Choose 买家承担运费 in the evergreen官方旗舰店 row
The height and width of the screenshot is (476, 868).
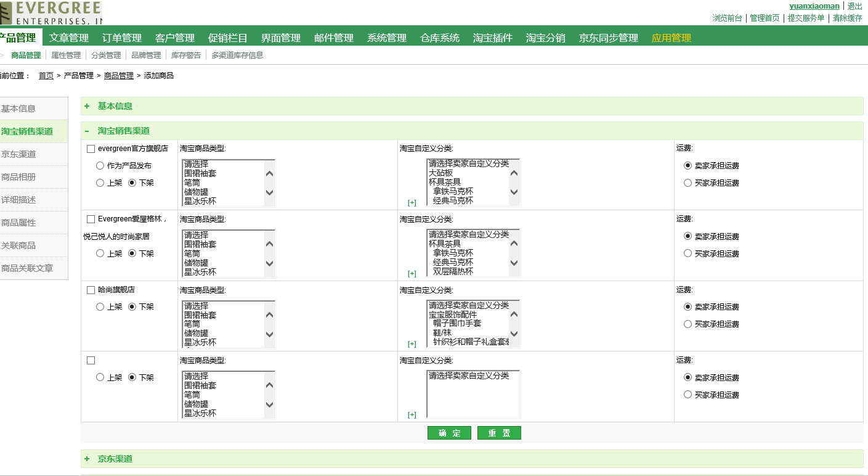688,183
